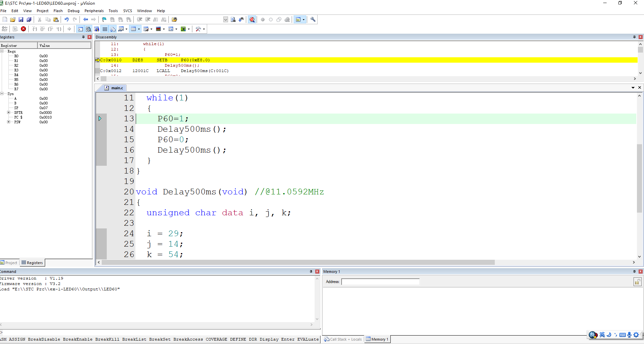Open the SVCS menu
644x344 pixels.
128,11
